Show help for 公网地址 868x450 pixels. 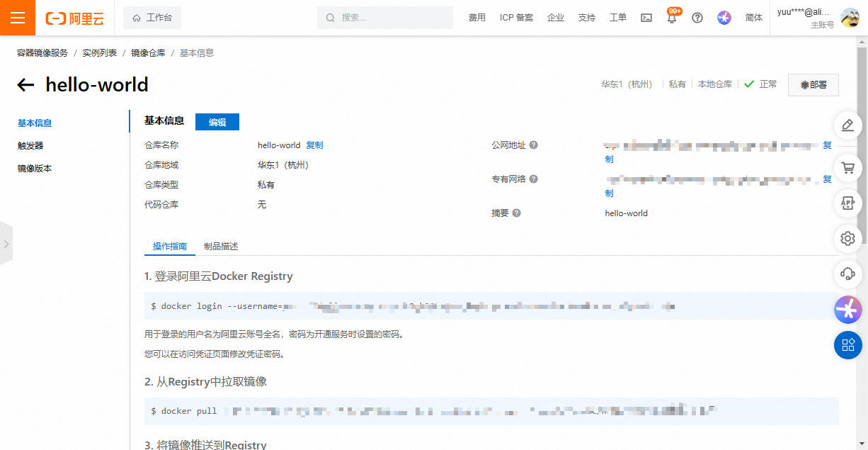coord(534,145)
